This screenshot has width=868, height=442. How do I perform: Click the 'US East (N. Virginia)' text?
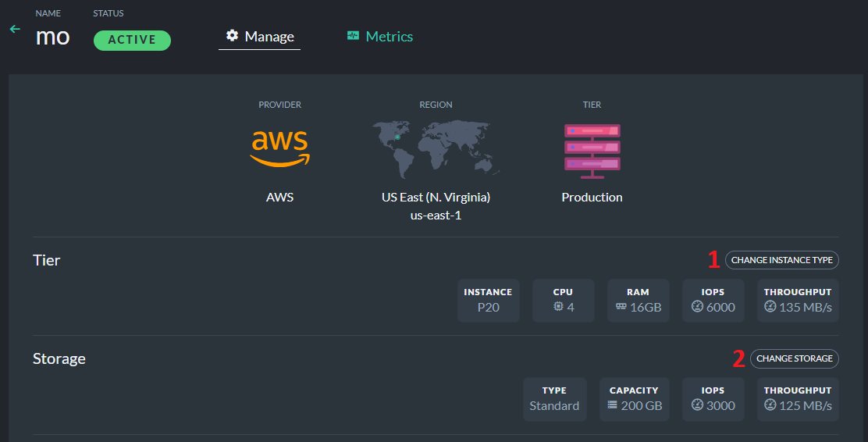[436, 198]
